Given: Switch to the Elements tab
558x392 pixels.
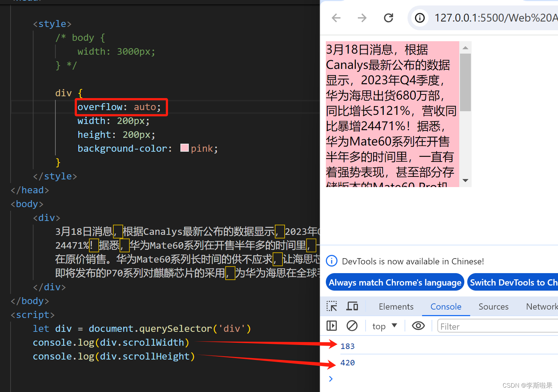Looking at the screenshot, I should point(396,306).
